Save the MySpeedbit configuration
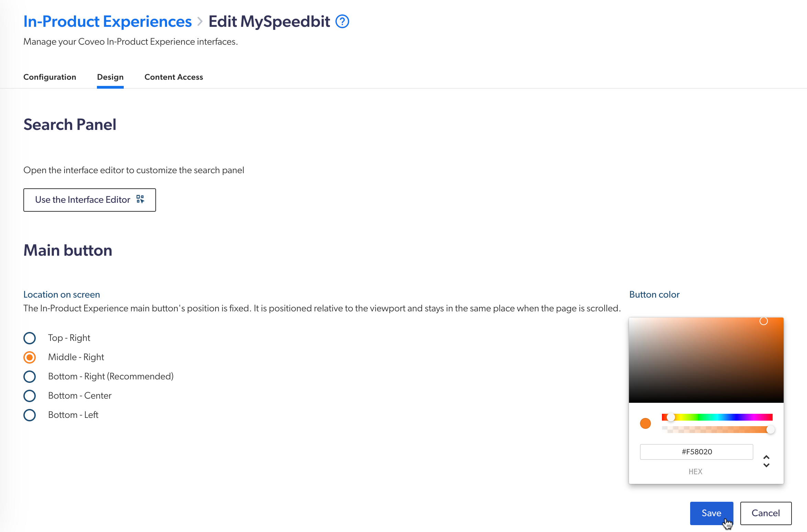807x532 pixels. (711, 513)
